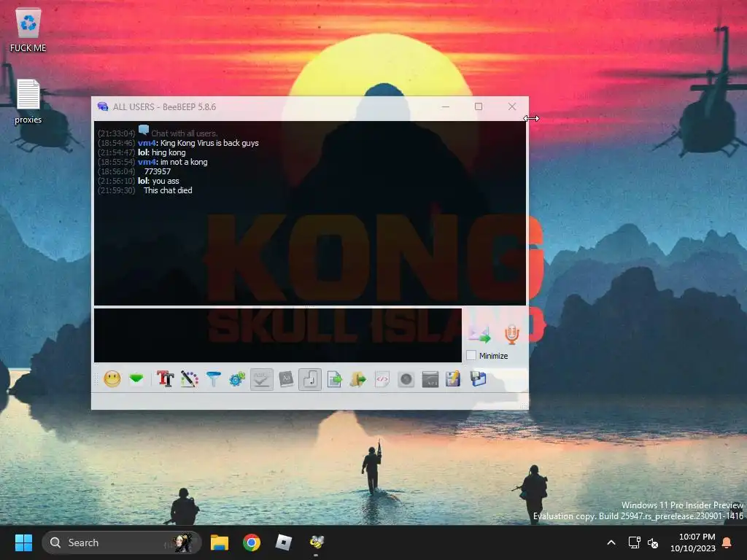Open the emoticon picker smiley face
Viewport: 747px width, 560px height.
[x=112, y=379]
